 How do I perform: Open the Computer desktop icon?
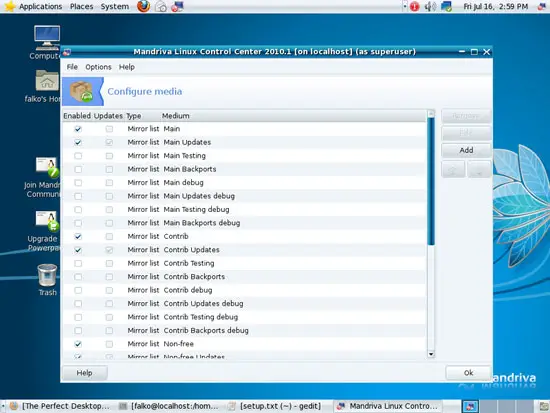(x=47, y=38)
